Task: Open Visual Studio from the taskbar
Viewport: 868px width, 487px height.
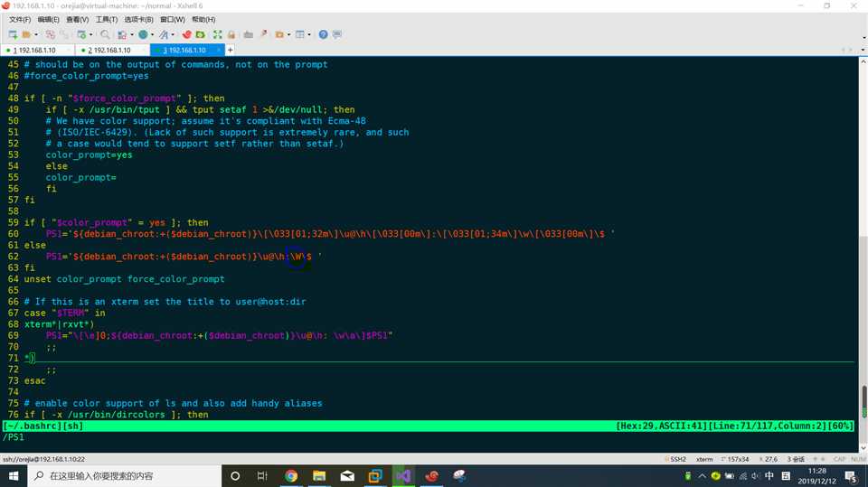Action: (x=403, y=476)
